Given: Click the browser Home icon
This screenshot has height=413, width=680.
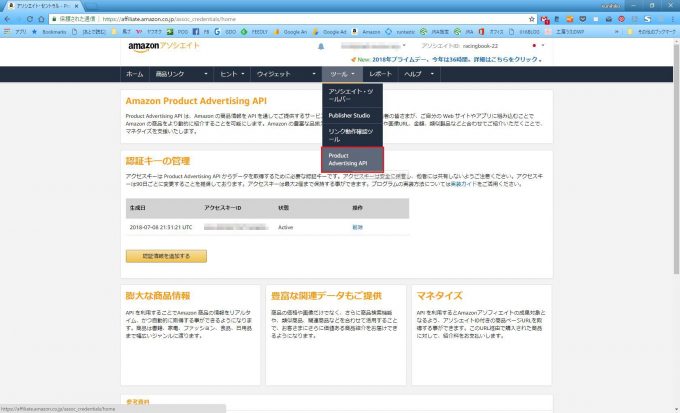Looking at the screenshot, I should (41, 19).
